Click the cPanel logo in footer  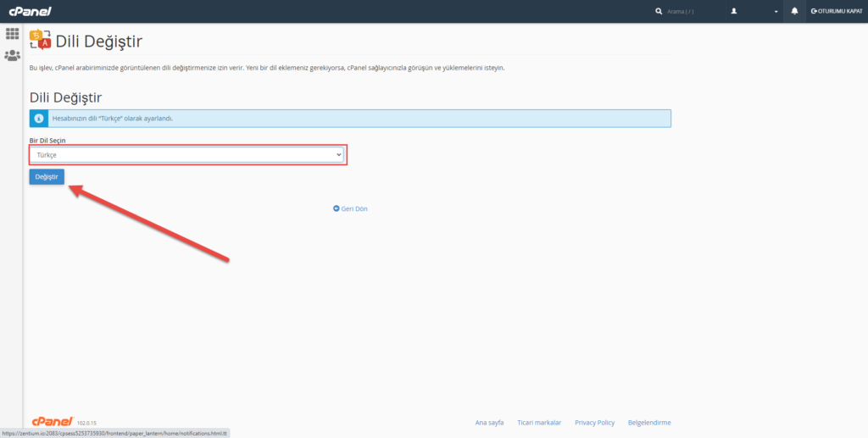coord(51,421)
